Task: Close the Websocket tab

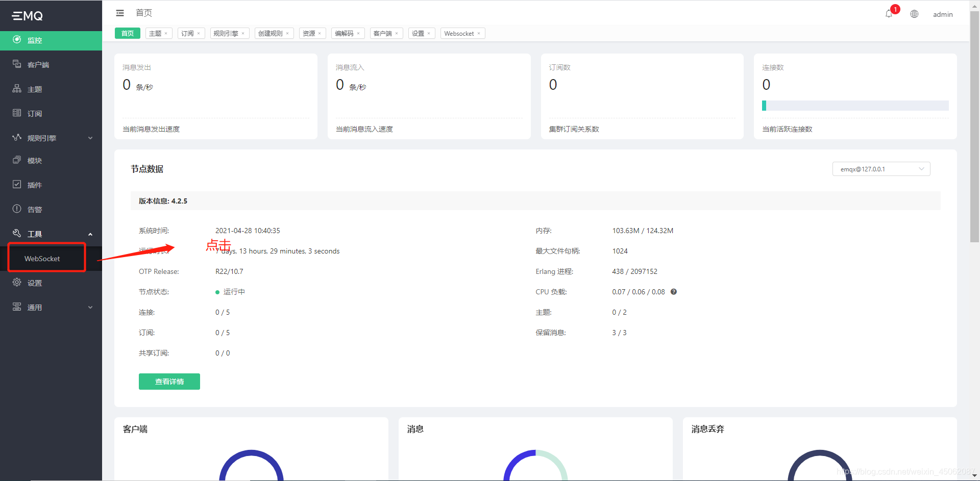Action: pyautogui.click(x=479, y=34)
